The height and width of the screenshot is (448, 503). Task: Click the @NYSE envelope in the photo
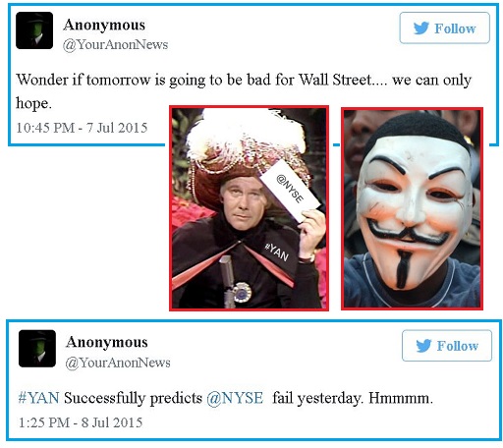pyautogui.click(x=291, y=190)
